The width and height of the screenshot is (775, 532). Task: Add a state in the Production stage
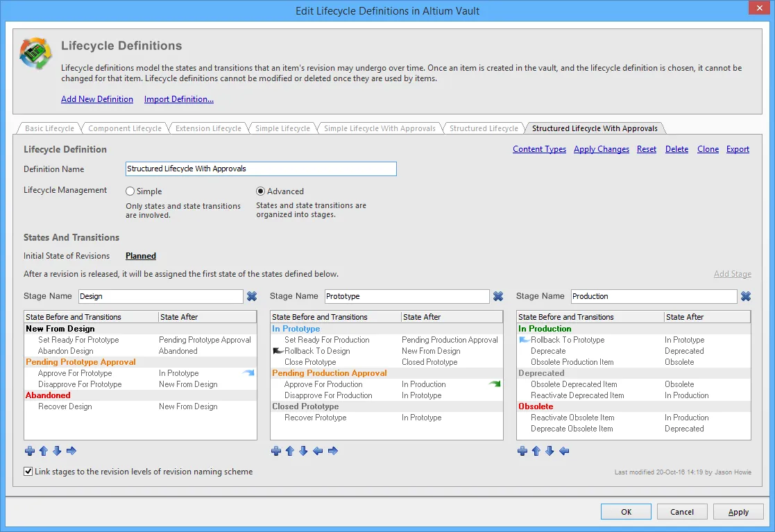[x=522, y=450]
